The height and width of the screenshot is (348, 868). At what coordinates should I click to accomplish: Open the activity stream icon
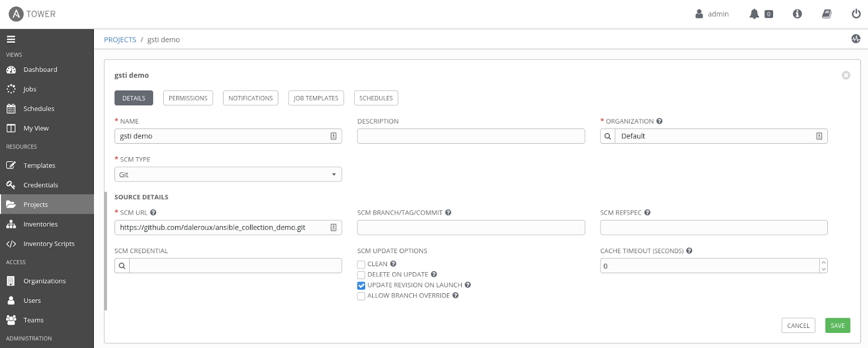tap(856, 39)
